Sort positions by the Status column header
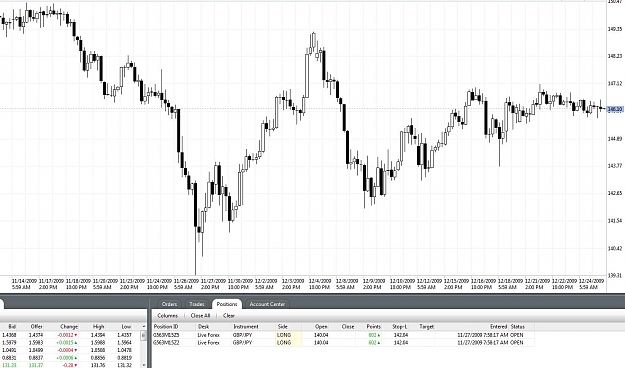This screenshot has height=368, width=625. (x=517, y=327)
